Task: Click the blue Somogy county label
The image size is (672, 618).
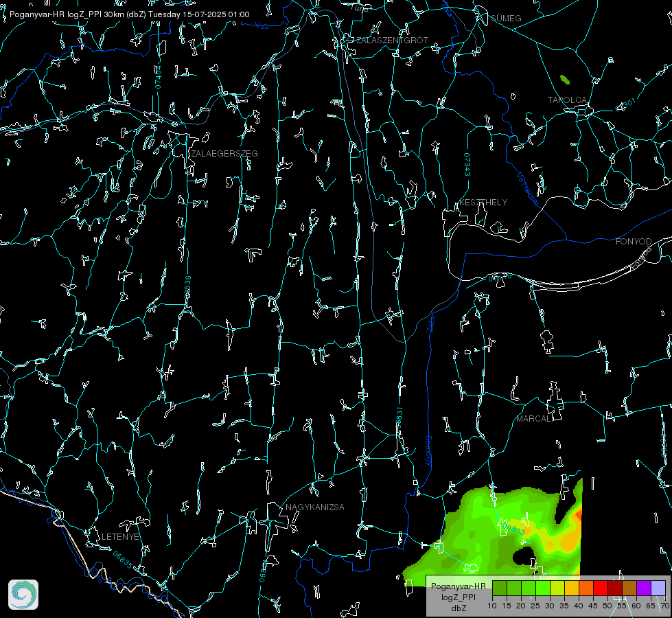Action: coord(428,451)
